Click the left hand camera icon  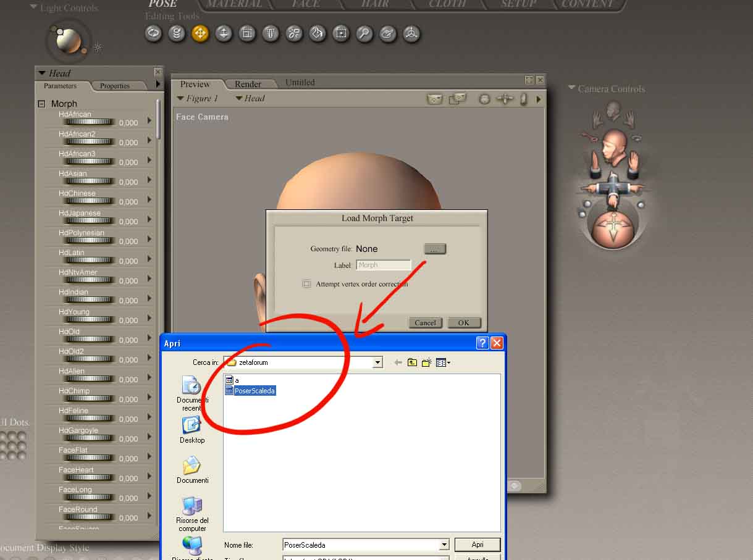597,119
